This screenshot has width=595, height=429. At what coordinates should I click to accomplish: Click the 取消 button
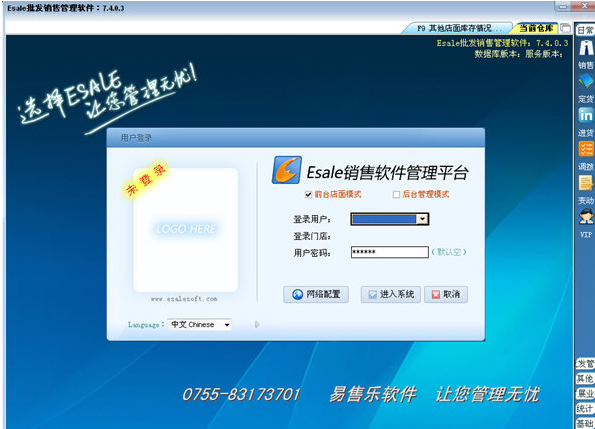click(x=446, y=294)
